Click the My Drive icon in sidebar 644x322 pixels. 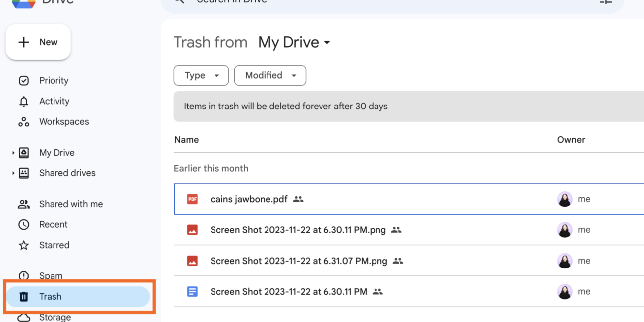tap(23, 153)
